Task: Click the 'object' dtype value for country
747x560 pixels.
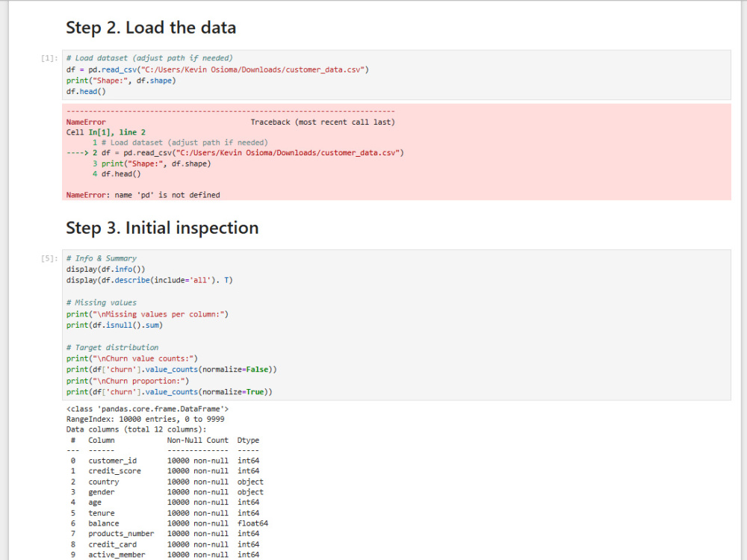Action: tap(250, 482)
